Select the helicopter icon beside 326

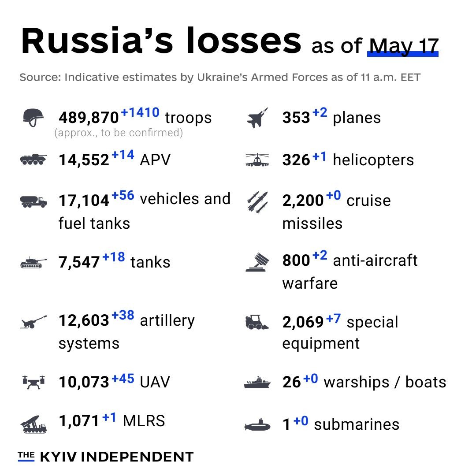pyautogui.click(x=257, y=160)
